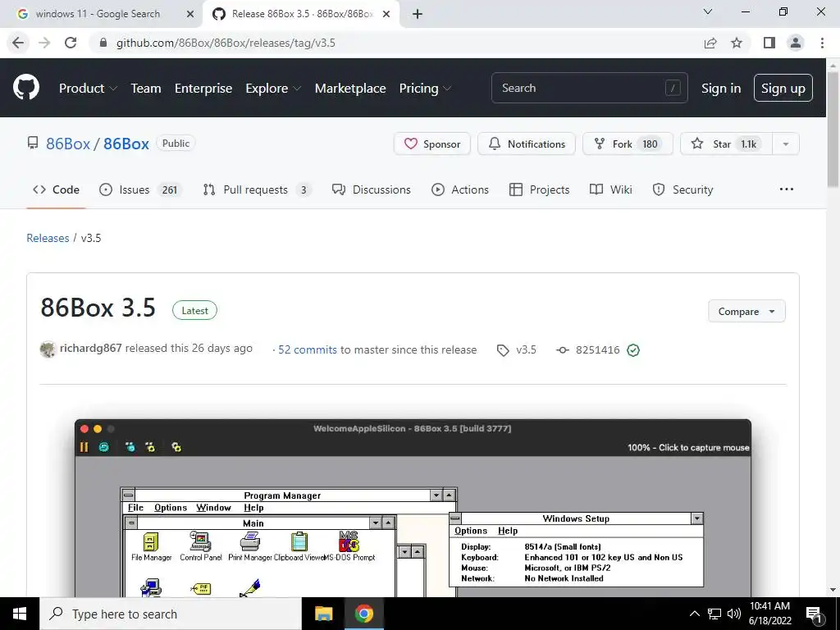Click the Marketplace navigation link
Viewport: 840px width, 630px height.
(x=350, y=89)
